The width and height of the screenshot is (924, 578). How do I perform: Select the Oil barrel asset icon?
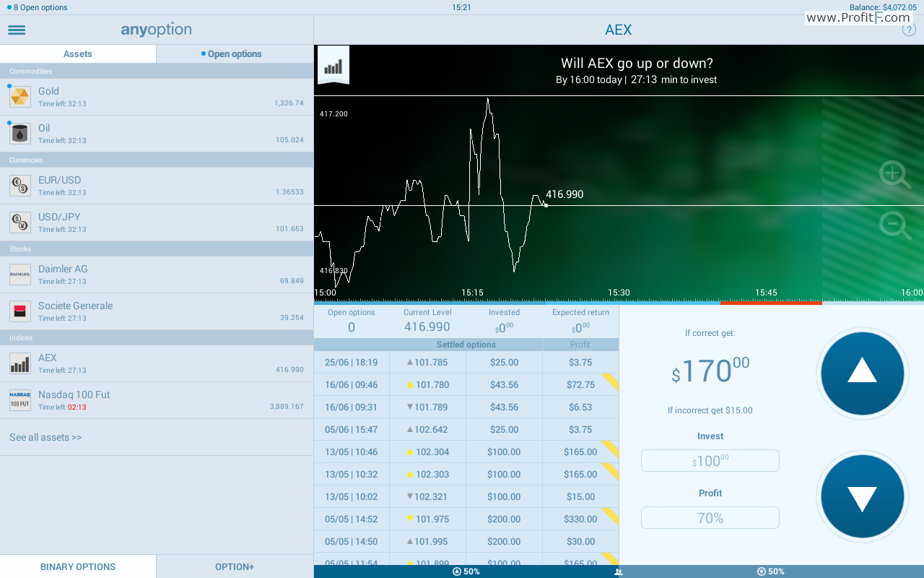(20, 133)
